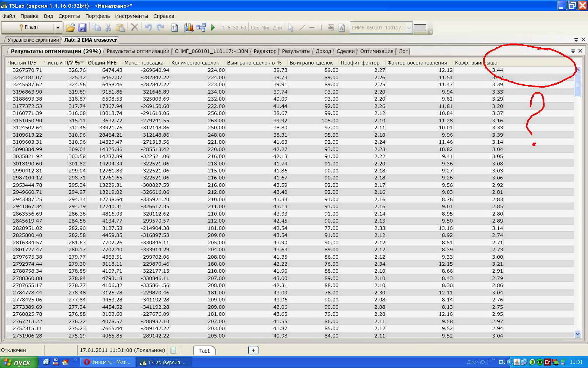Switch to the Оптимизация tab

[x=376, y=51]
